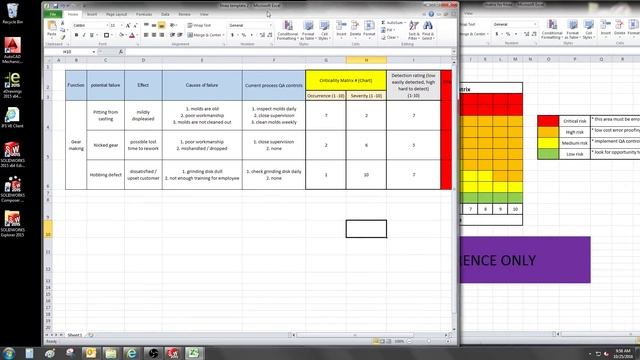Open Format as Table in front window
The height and width of the screenshot is (360, 640).
click(308, 30)
